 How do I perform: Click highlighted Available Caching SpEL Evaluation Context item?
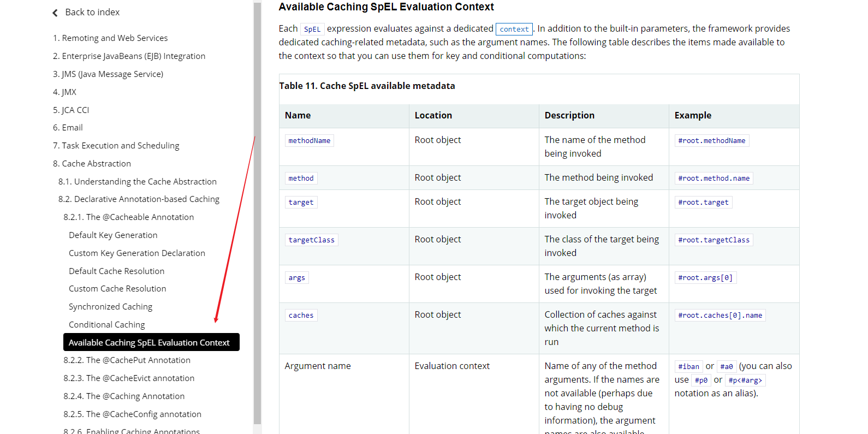pyautogui.click(x=151, y=342)
